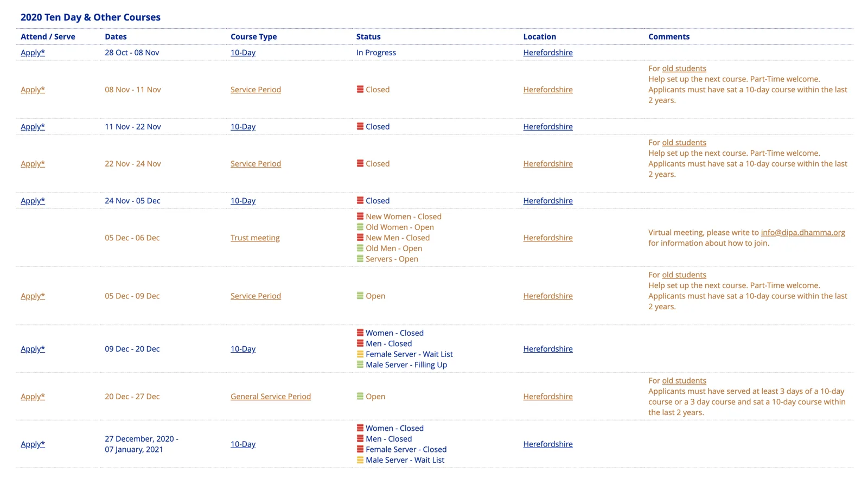Viewport: 868px width, 478px height.
Task: Apply for the 20 Dec - 27 Dec service period
Action: coord(33,397)
